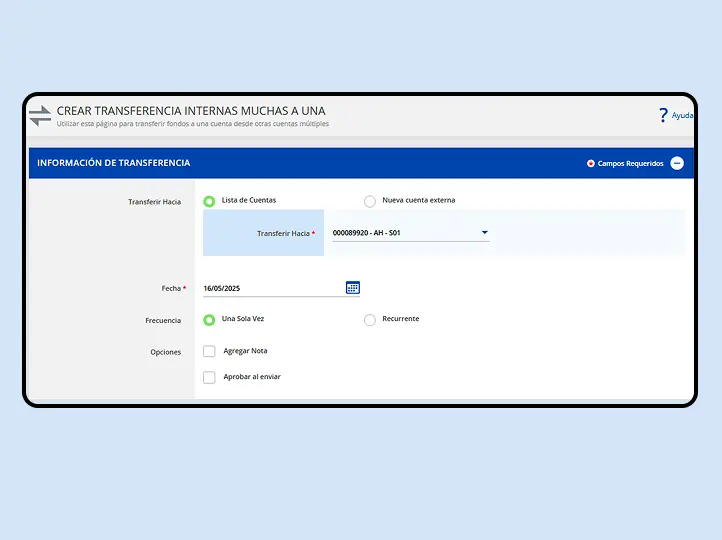Click the account value 000089920 - AH - S01
Image resolution: width=722 pixels, height=540 pixels.
(367, 233)
